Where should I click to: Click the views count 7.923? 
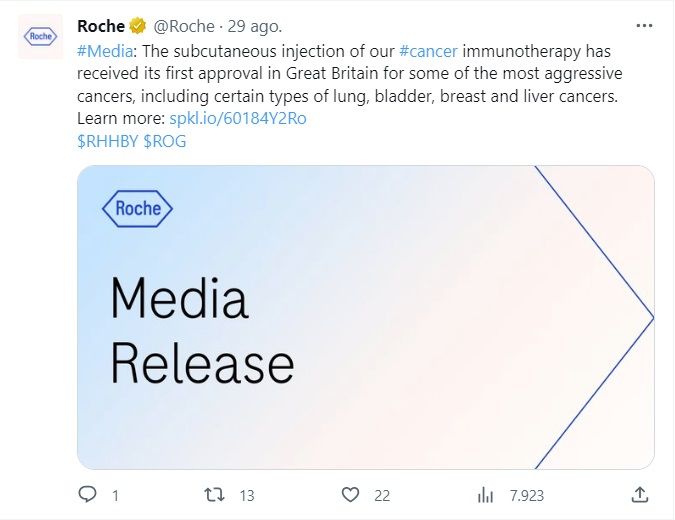pos(527,496)
